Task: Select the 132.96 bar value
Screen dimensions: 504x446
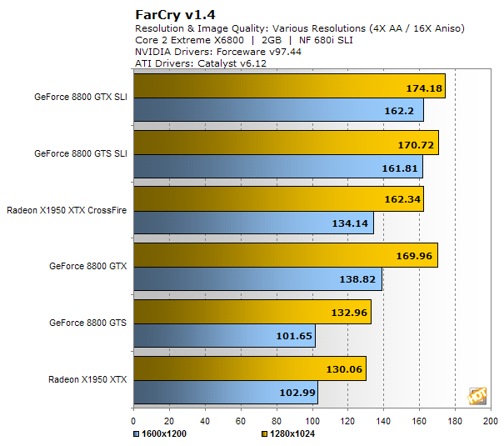Action: click(349, 313)
